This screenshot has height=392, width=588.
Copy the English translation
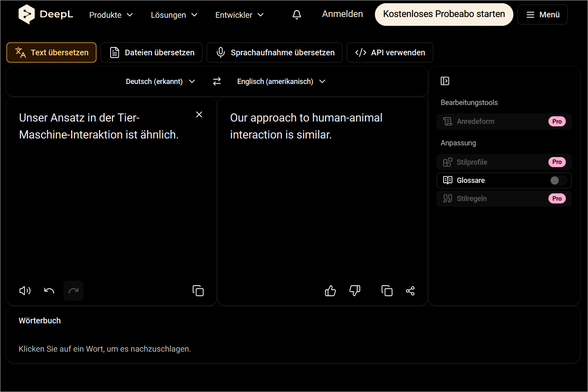click(387, 291)
